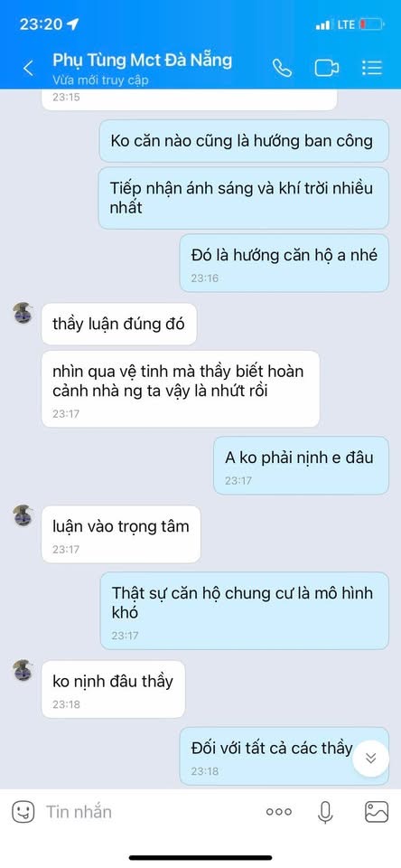Tap message 'Thật sự căn hộ chung cư'
This screenshot has height=868, width=401.
[x=245, y=610]
